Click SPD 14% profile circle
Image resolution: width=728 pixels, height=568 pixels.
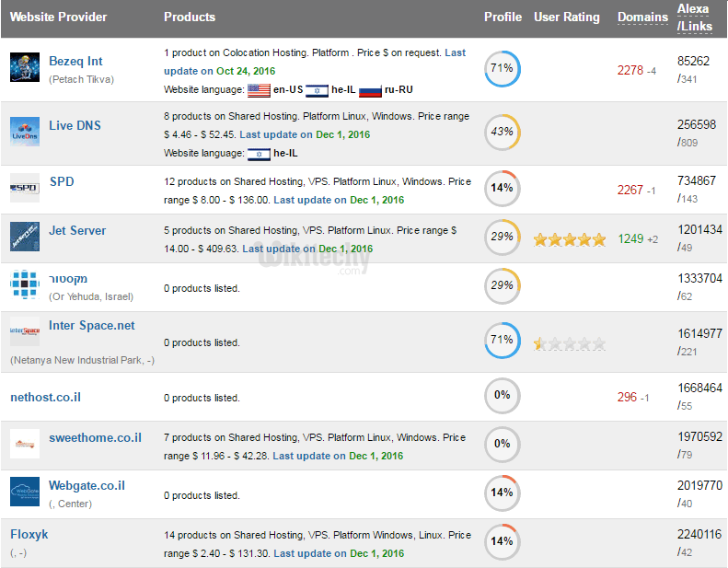(x=503, y=189)
